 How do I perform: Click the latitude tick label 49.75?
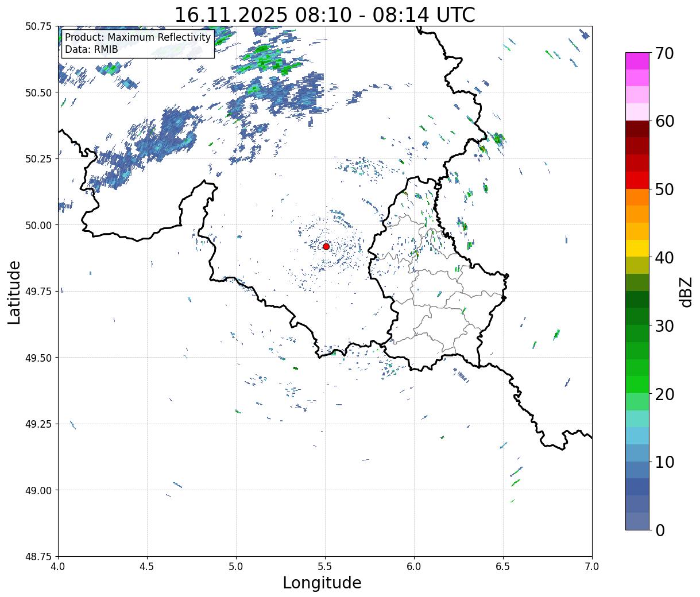[38, 292]
